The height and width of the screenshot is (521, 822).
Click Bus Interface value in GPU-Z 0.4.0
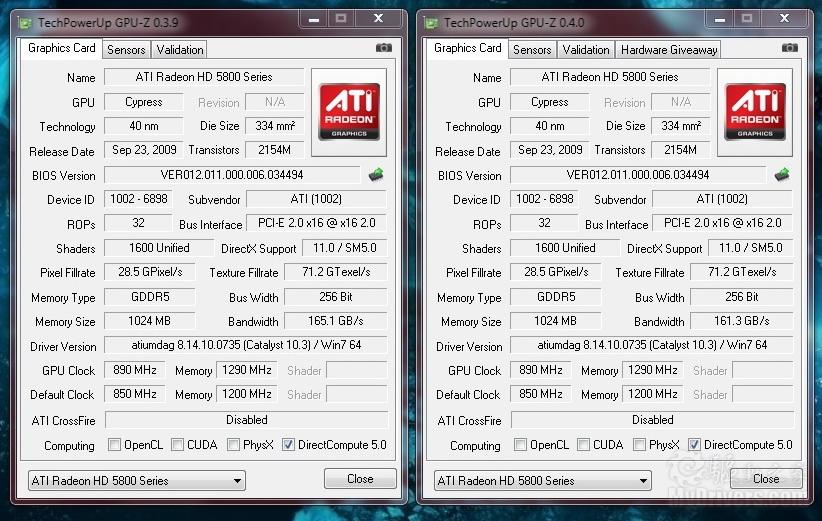(x=722, y=223)
